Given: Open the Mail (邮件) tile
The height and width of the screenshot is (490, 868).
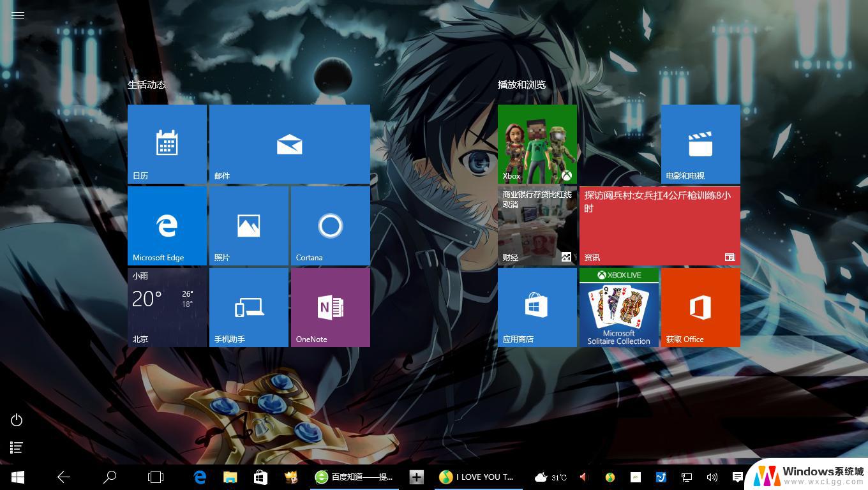Looking at the screenshot, I should pos(290,144).
